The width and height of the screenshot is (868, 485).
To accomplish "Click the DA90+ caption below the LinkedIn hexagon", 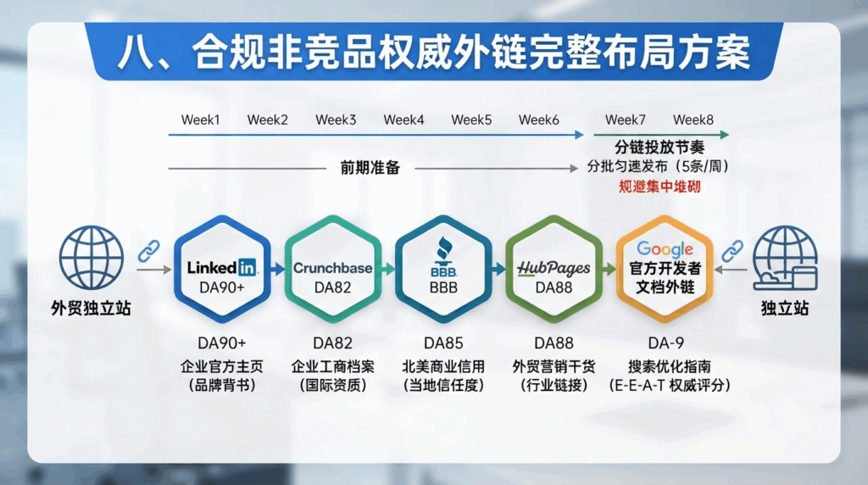I will (221, 343).
